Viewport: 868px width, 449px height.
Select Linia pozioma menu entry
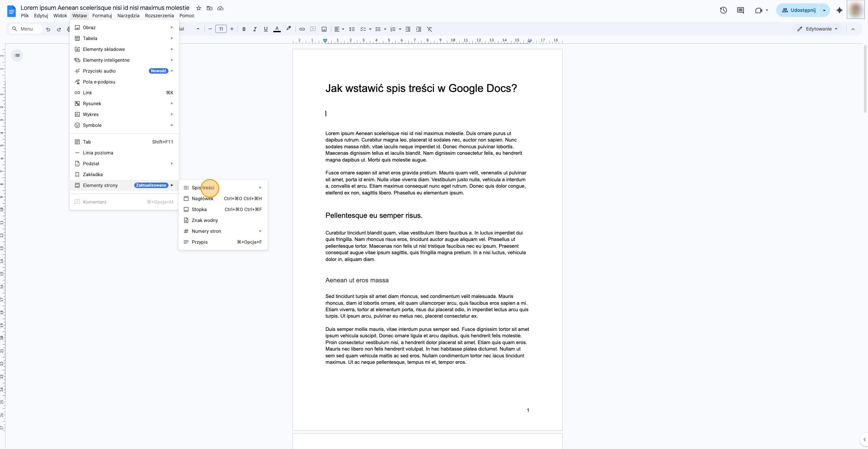pos(124,153)
